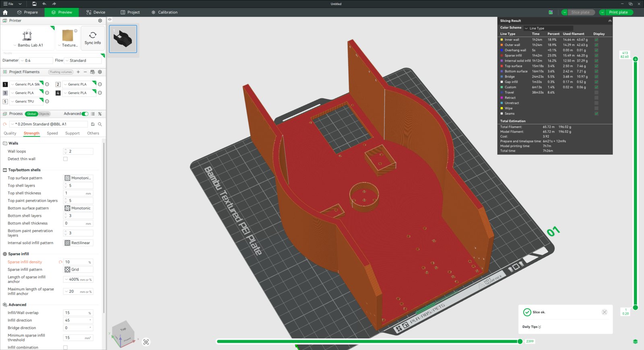The height and width of the screenshot is (350, 644).
Task: Open Sparse infill pattern Grid dropdown
Action: coord(78,270)
